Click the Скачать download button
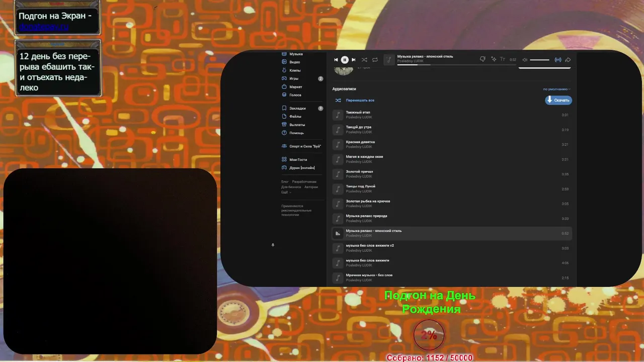 [558, 100]
